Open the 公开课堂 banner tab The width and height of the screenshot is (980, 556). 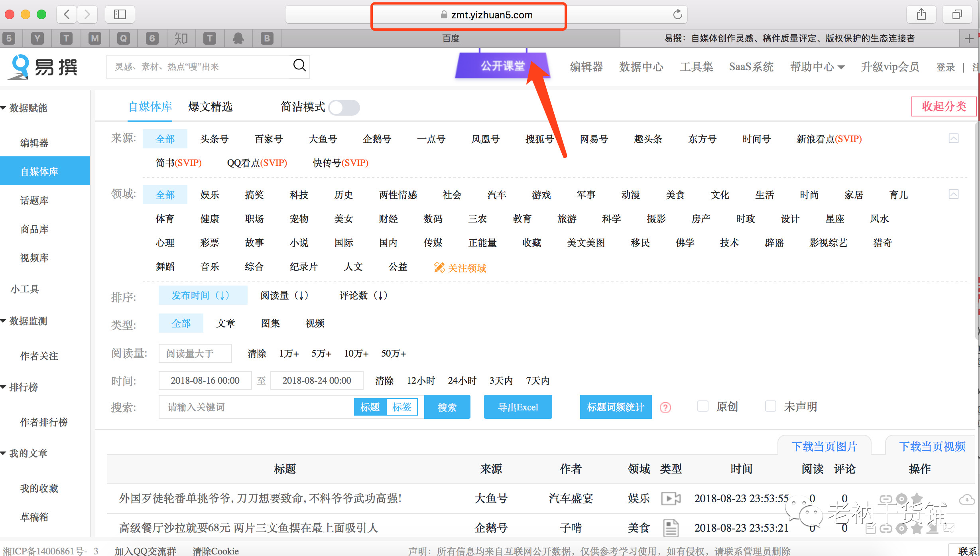click(502, 65)
